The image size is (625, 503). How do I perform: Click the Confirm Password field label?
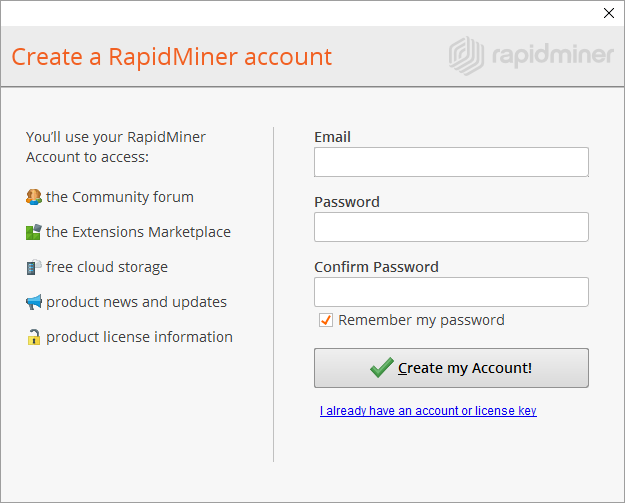tap(376, 267)
